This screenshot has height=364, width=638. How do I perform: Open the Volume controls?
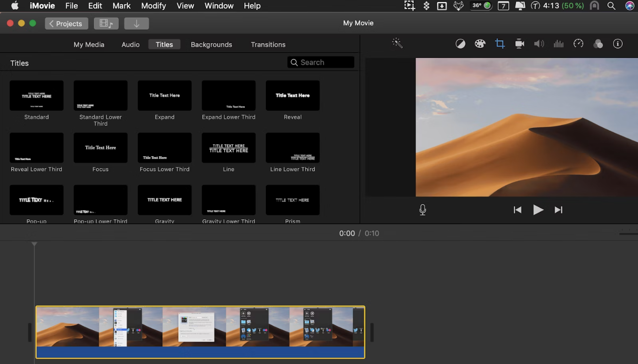pyautogui.click(x=539, y=44)
